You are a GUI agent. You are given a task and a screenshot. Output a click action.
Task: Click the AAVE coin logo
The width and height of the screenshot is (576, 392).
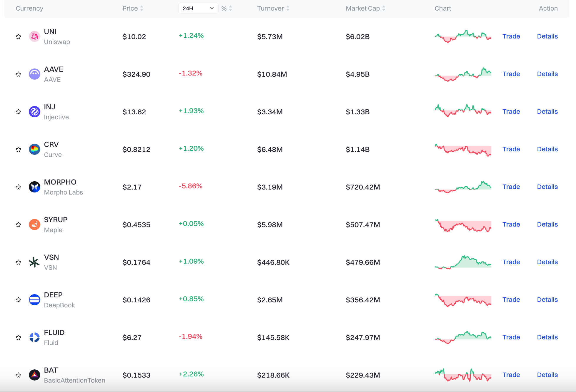pyautogui.click(x=34, y=74)
